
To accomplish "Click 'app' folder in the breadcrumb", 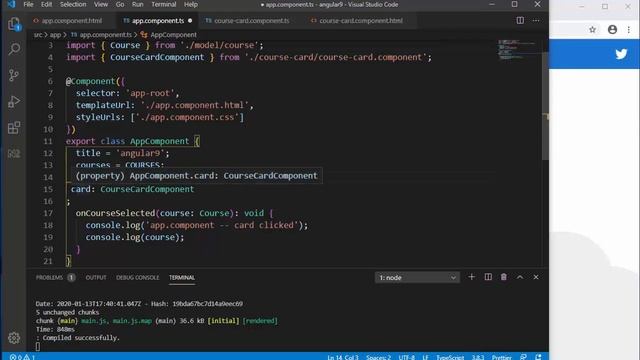I will [x=55, y=35].
